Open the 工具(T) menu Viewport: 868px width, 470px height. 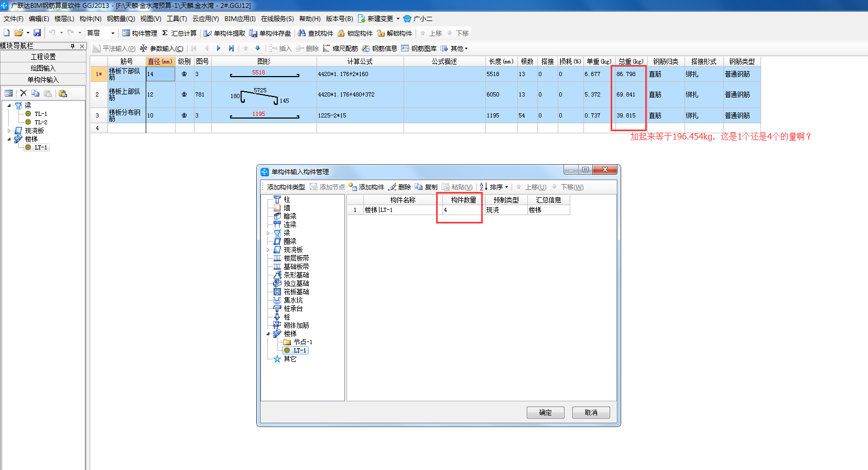point(177,18)
